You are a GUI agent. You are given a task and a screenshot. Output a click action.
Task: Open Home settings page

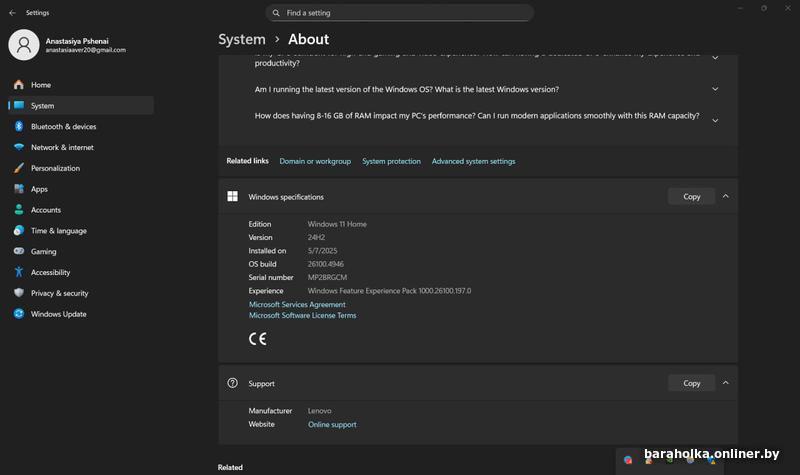pos(81,85)
